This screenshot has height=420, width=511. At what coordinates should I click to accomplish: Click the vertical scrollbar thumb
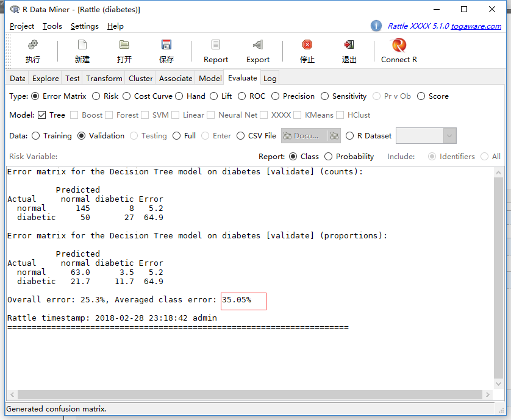pyautogui.click(x=498, y=278)
